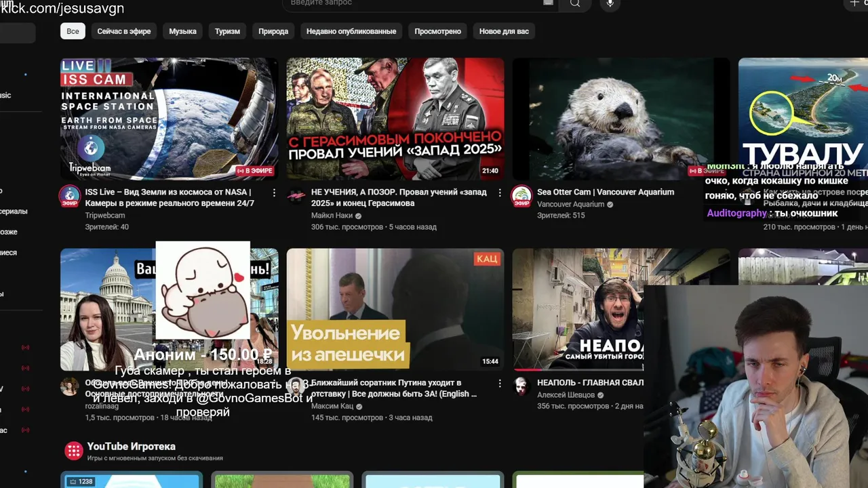The height and width of the screenshot is (488, 868).
Task: Open the 'Увольнение из апешечки' video thumbnail
Action: click(395, 309)
